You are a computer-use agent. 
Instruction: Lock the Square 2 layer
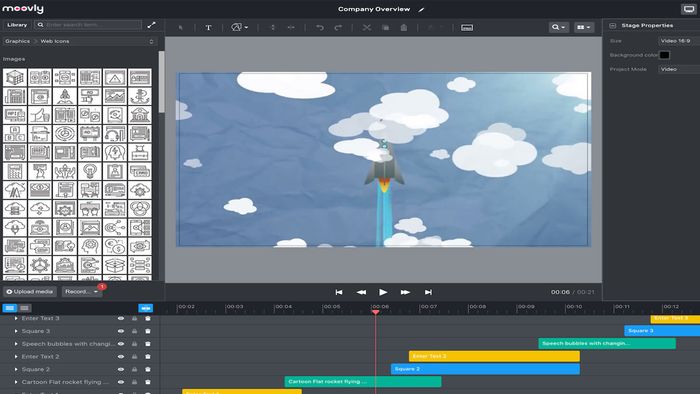pos(134,369)
